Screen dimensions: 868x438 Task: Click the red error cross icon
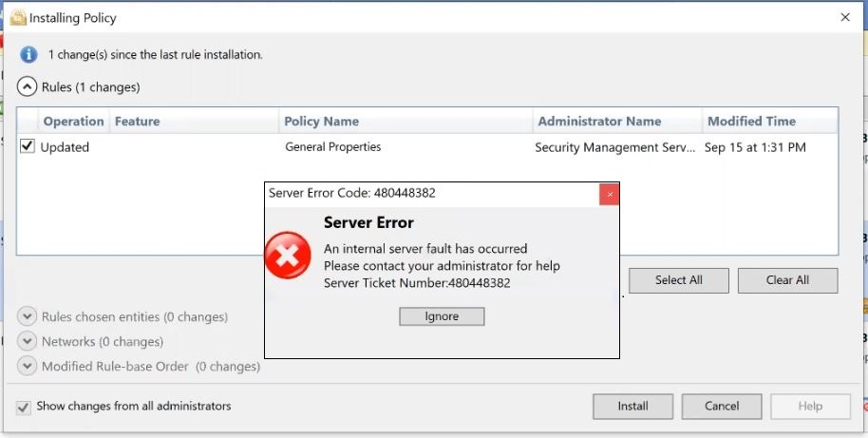(x=288, y=256)
